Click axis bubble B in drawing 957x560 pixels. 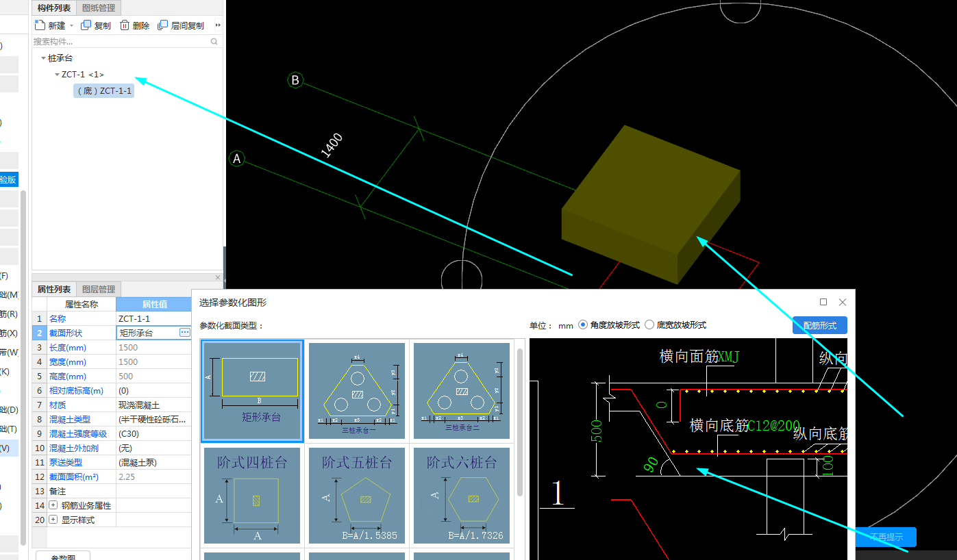coord(295,80)
